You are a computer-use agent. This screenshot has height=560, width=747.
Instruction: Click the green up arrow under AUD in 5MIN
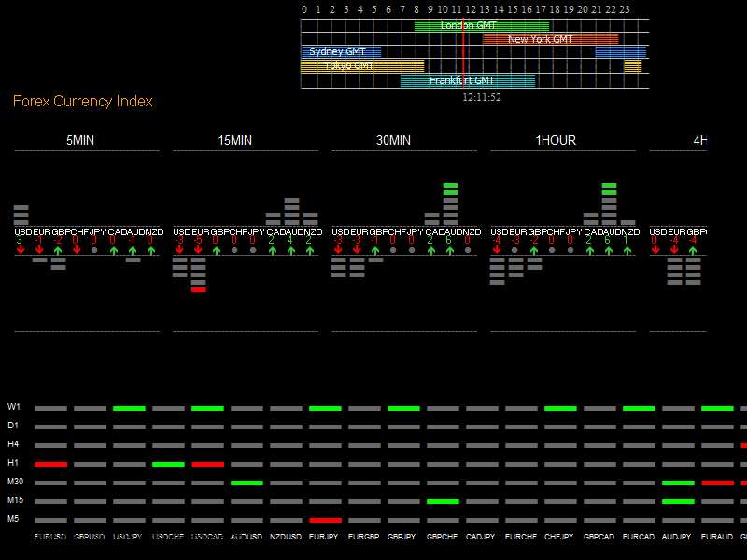[x=133, y=250]
